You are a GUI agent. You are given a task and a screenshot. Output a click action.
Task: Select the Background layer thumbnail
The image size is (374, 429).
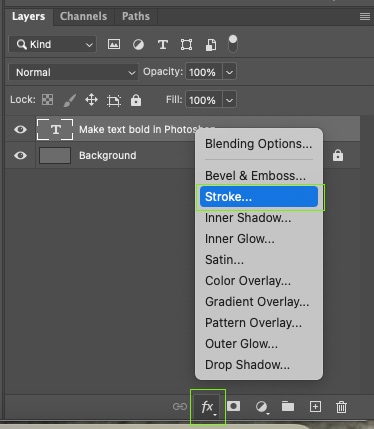click(55, 155)
